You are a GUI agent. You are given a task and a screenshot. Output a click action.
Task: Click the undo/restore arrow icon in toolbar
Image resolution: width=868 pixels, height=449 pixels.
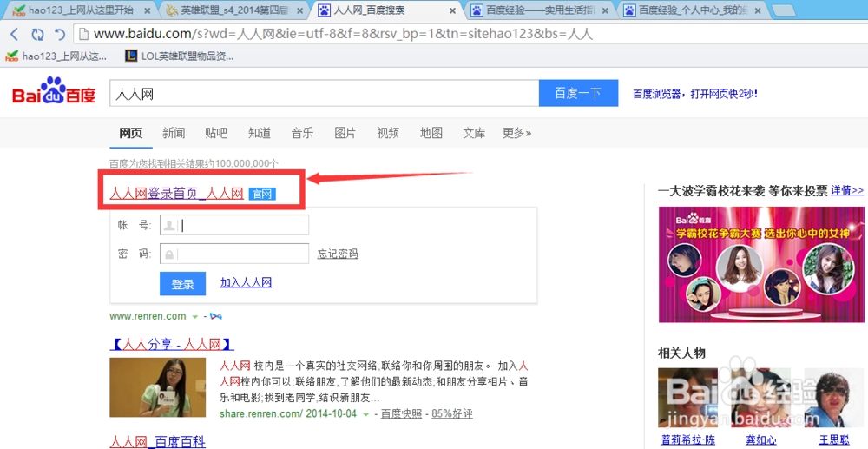(x=60, y=35)
